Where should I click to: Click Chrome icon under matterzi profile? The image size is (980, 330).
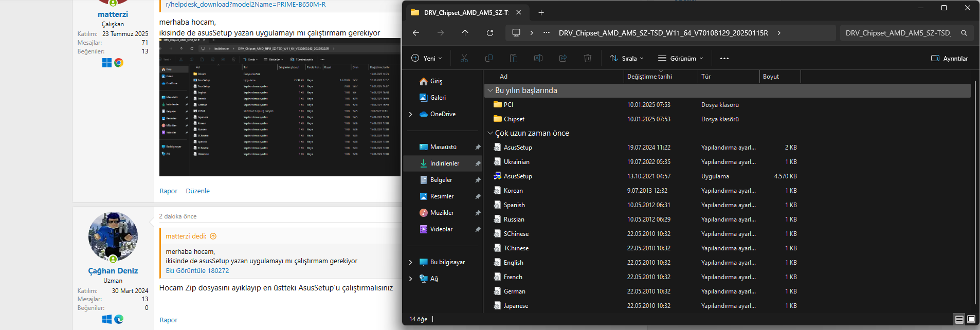[119, 63]
